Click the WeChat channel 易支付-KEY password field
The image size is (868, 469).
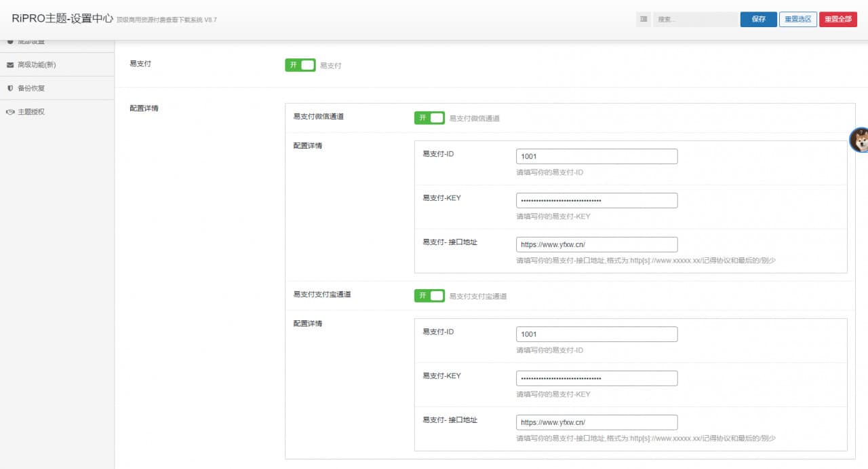pos(596,201)
